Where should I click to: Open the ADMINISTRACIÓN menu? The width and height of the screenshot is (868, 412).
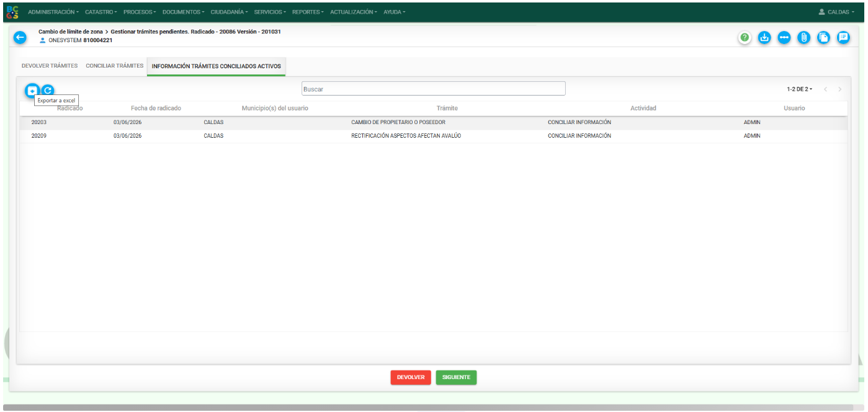click(53, 12)
